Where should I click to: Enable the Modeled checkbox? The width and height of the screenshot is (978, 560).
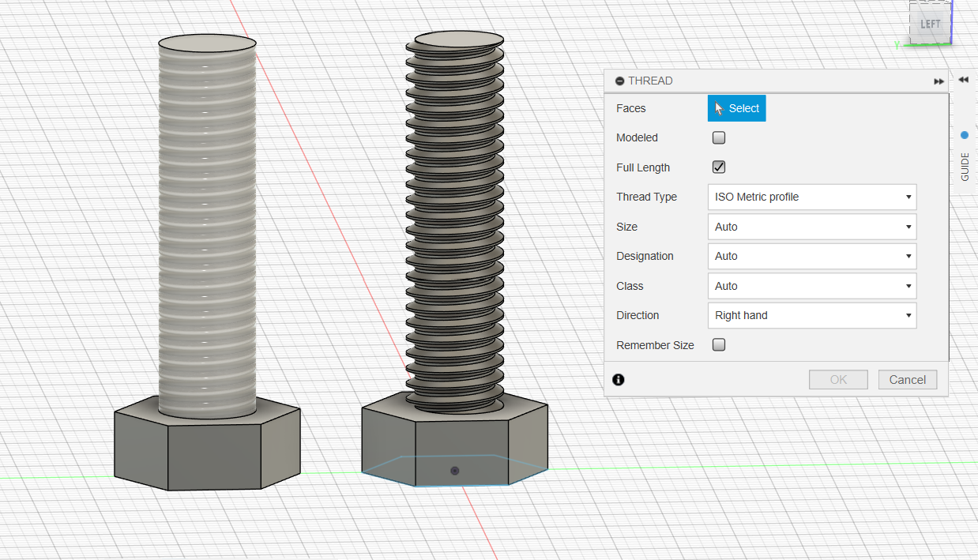pyautogui.click(x=719, y=137)
